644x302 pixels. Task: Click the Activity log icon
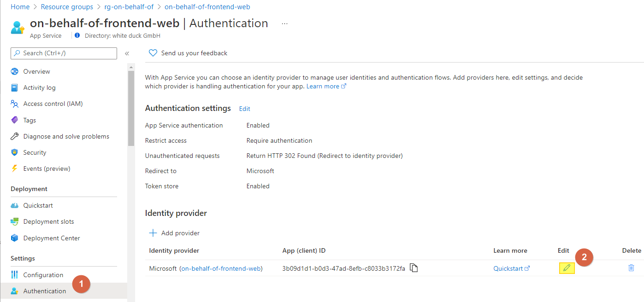pyautogui.click(x=15, y=87)
